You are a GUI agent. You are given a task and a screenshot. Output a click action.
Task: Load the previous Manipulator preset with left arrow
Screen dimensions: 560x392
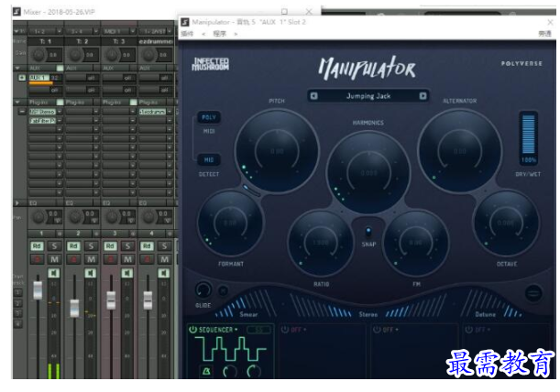(x=313, y=95)
